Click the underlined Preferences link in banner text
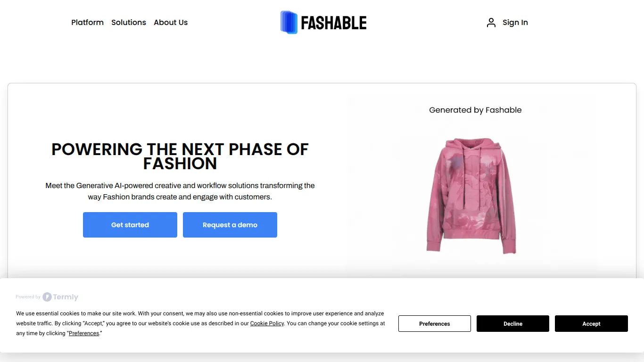Image resolution: width=644 pixels, height=362 pixels. click(84, 333)
